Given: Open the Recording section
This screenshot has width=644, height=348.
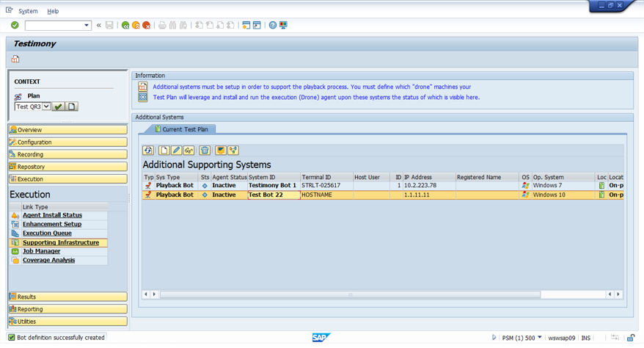Looking at the screenshot, I should [67, 154].
